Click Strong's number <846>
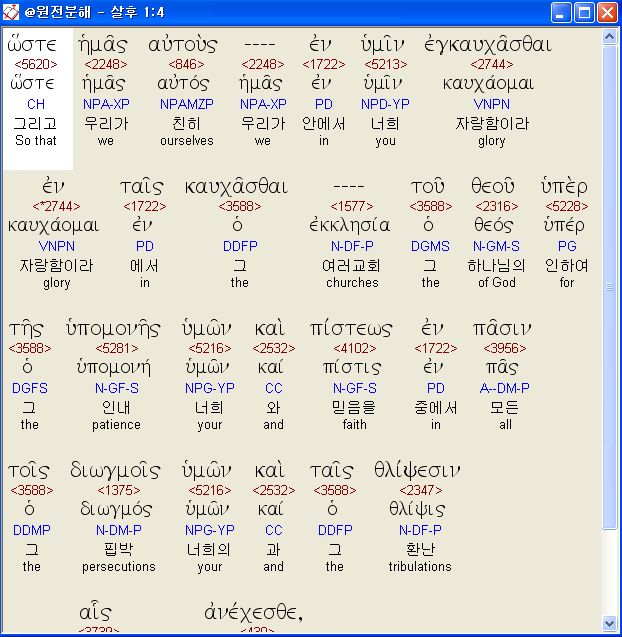This screenshot has width=622, height=637. (186, 64)
